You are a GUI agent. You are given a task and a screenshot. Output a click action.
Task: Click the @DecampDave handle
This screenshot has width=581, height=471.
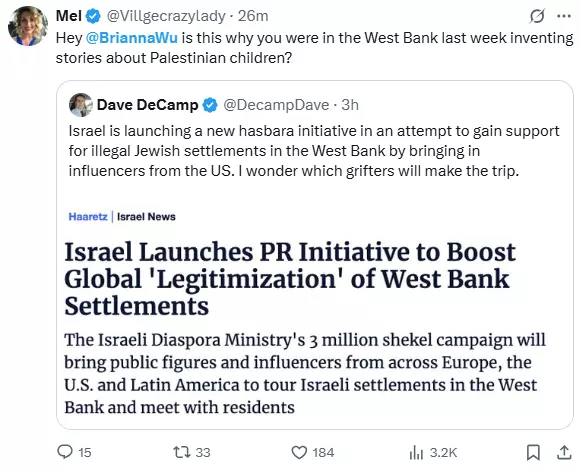coord(276,105)
